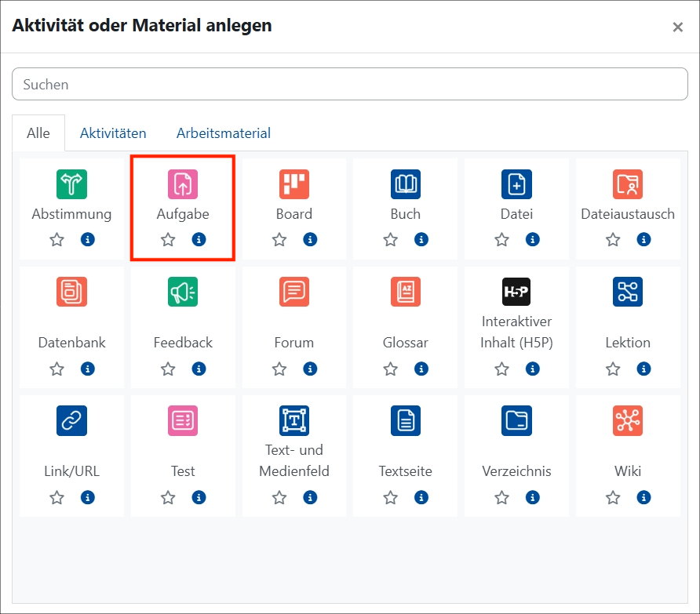The height and width of the screenshot is (614, 700).
Task: Show info for the Abstimmung activity
Action: tap(86, 240)
